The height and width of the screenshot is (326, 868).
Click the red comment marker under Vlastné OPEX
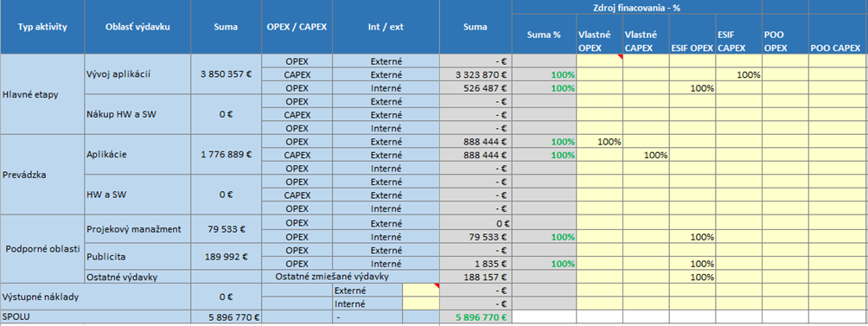pyautogui.click(x=621, y=56)
